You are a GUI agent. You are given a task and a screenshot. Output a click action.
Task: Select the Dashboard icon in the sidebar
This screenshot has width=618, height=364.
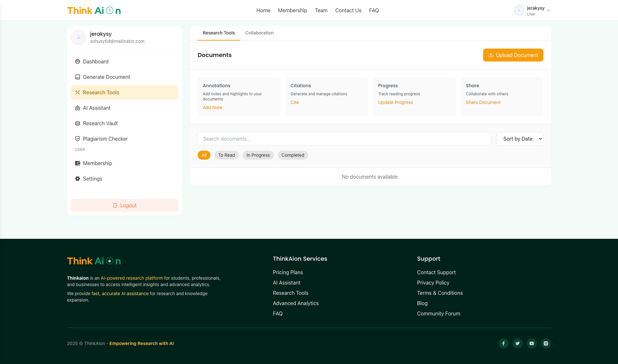pos(77,61)
